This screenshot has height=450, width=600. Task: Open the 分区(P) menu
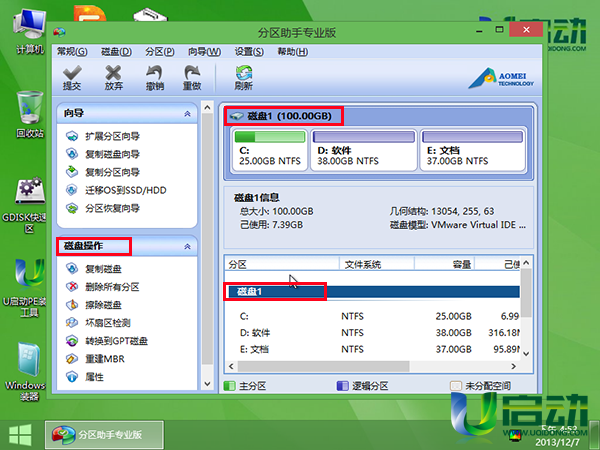tap(160, 52)
